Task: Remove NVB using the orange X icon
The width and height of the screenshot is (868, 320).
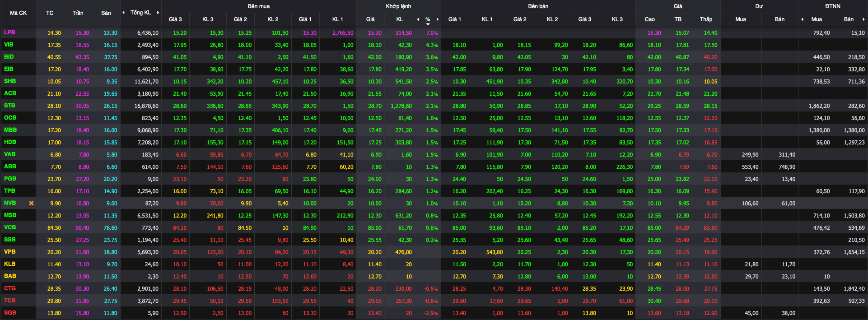Action: 31,203
